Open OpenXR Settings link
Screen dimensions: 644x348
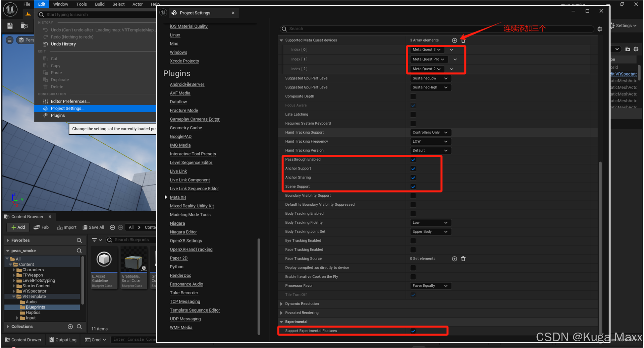[x=186, y=241]
